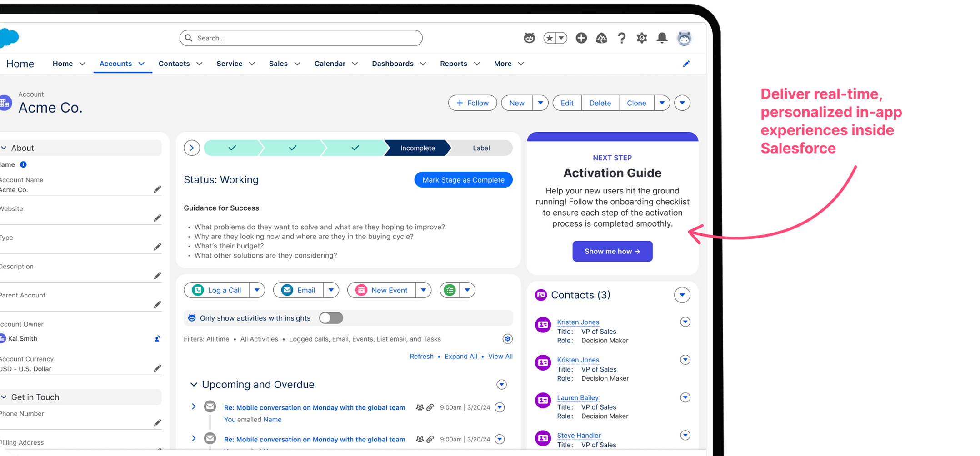Click the Edit button
The width and height of the screenshot is (980, 456).
click(x=567, y=103)
